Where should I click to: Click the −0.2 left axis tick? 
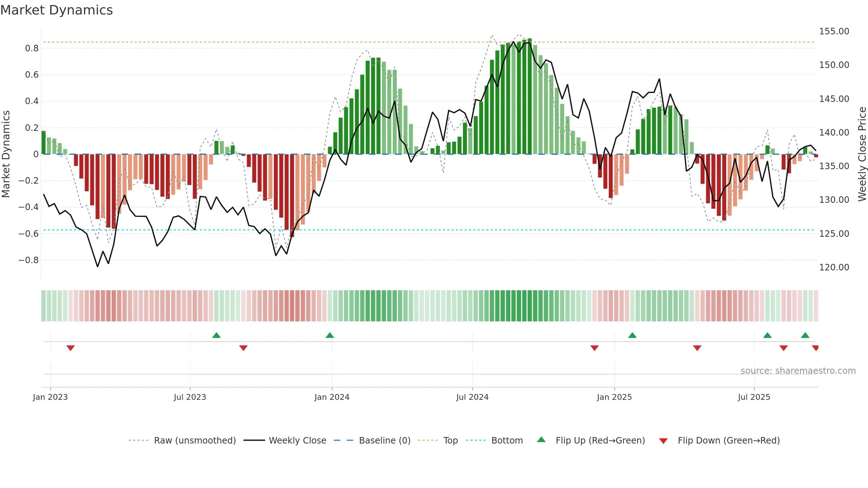[x=29, y=180]
